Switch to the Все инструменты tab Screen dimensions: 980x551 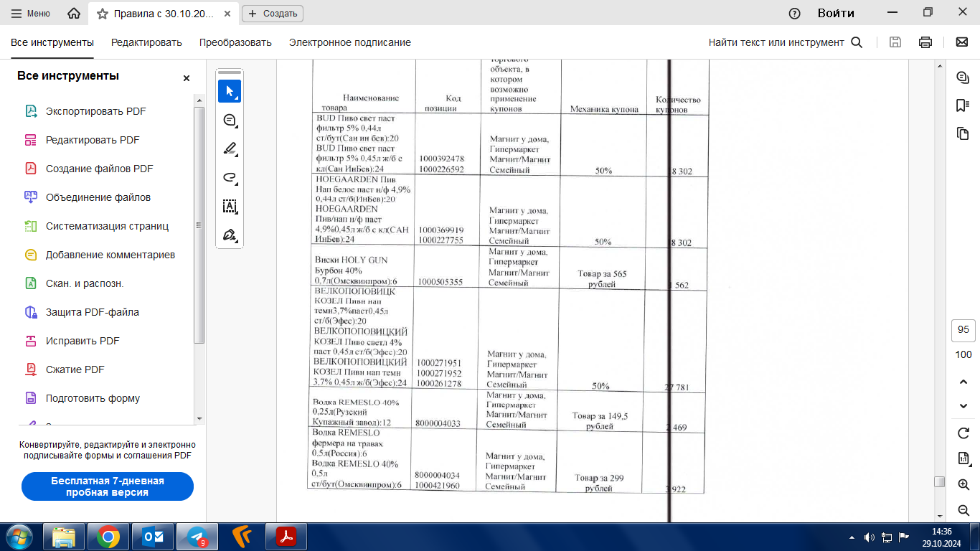[x=52, y=42]
